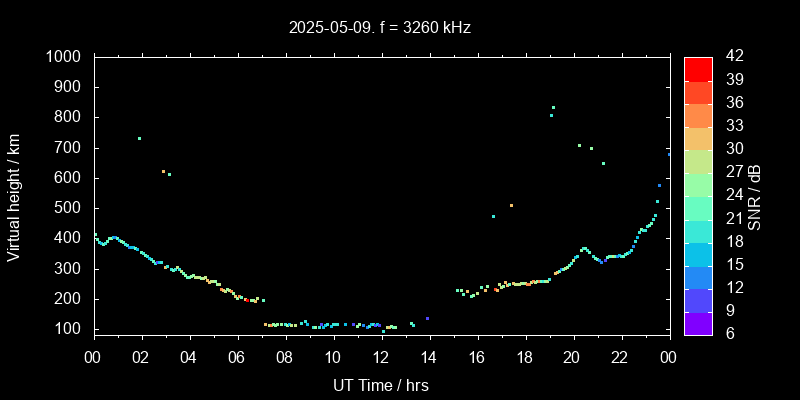Select the orange 33–36 dB colorbar swatch
Image resolution: width=800 pixels, height=400 pixels.
(698, 115)
